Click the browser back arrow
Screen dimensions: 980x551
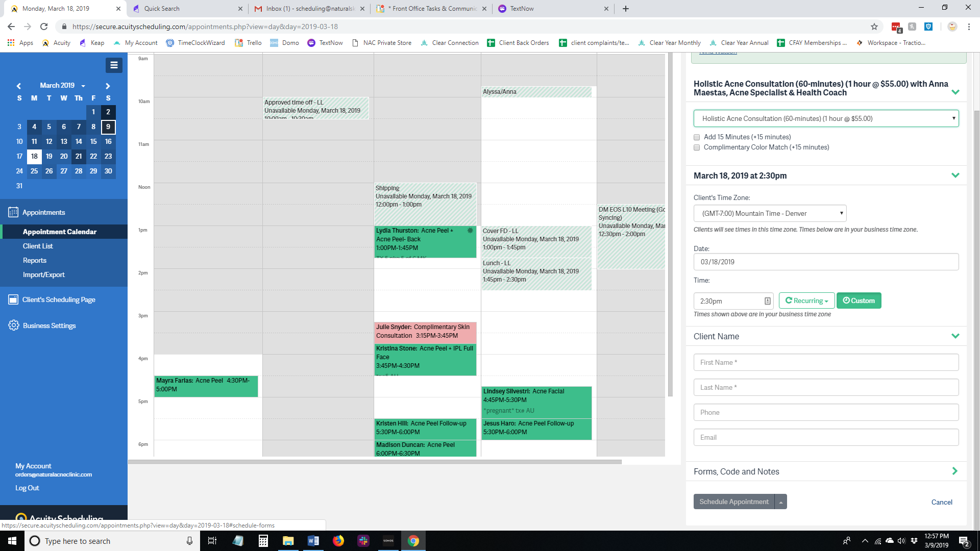[x=11, y=27]
